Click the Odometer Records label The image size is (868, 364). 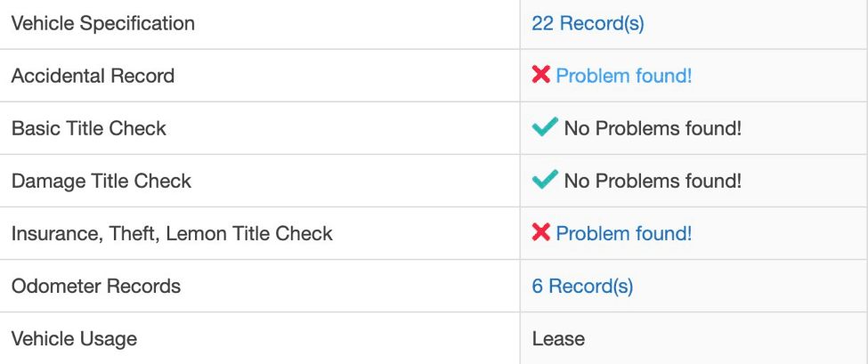click(x=96, y=286)
